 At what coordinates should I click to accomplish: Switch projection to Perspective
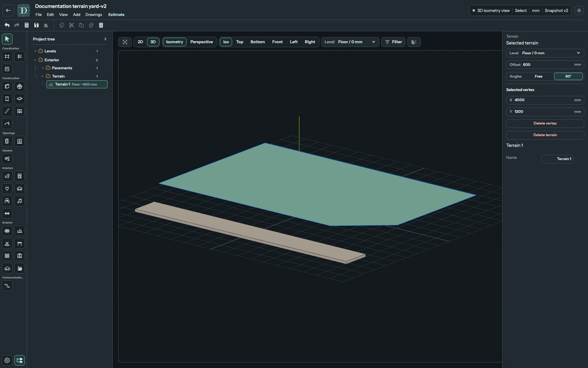pos(202,42)
